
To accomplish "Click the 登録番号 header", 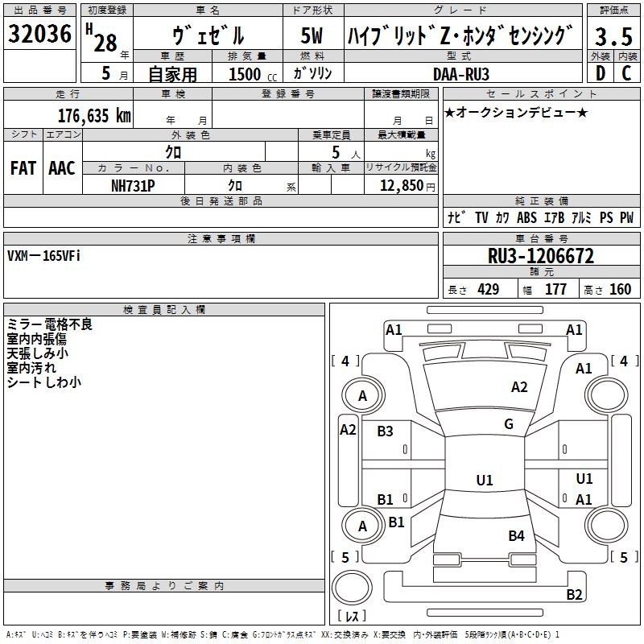I will click(x=288, y=94).
